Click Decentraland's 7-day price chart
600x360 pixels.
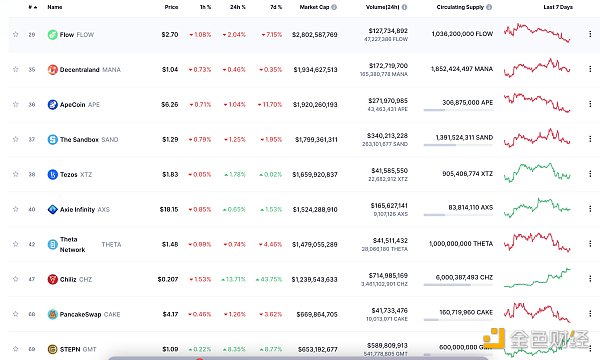[x=537, y=68]
